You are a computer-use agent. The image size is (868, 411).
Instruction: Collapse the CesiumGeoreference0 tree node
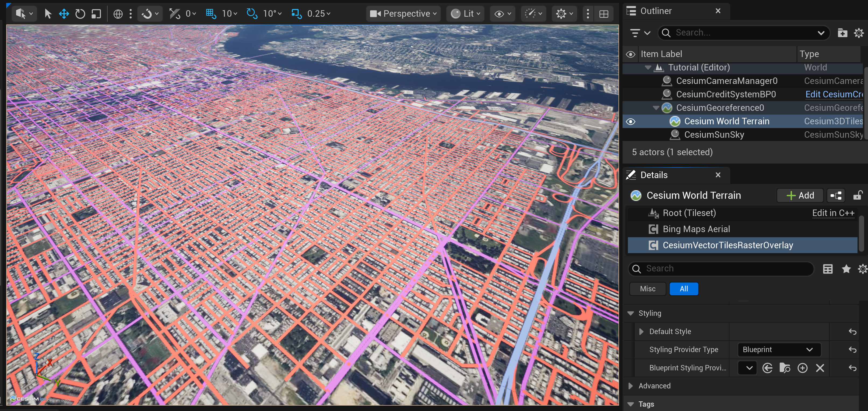click(656, 108)
